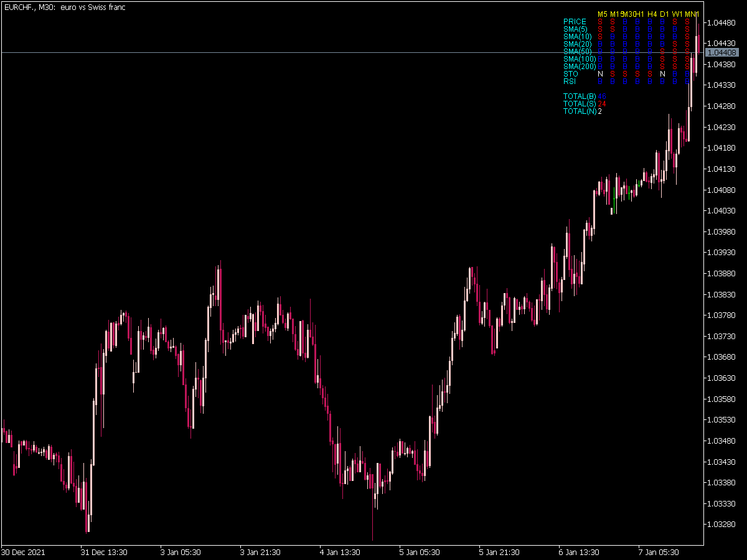Image resolution: width=747 pixels, height=560 pixels.
Task: Click the 1.04330 price scale label
Action: 720,85
